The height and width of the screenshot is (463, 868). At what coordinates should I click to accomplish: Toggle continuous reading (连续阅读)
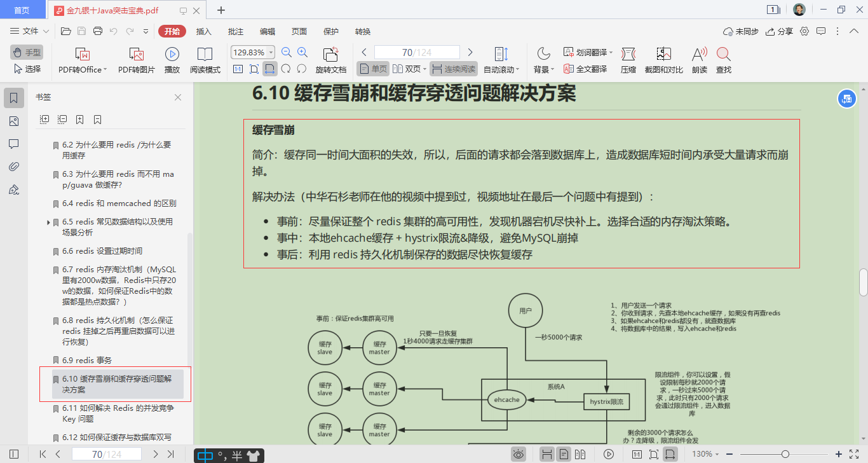point(454,69)
